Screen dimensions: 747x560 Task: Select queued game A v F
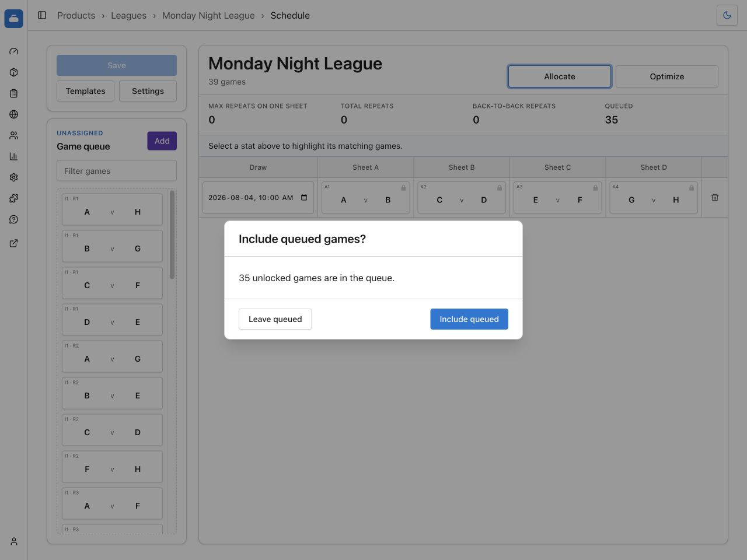click(112, 503)
